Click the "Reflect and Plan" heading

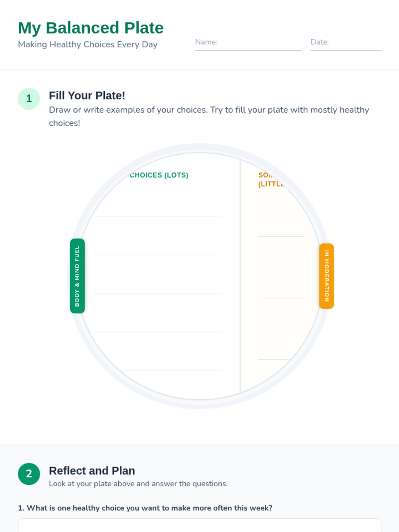[92, 471]
